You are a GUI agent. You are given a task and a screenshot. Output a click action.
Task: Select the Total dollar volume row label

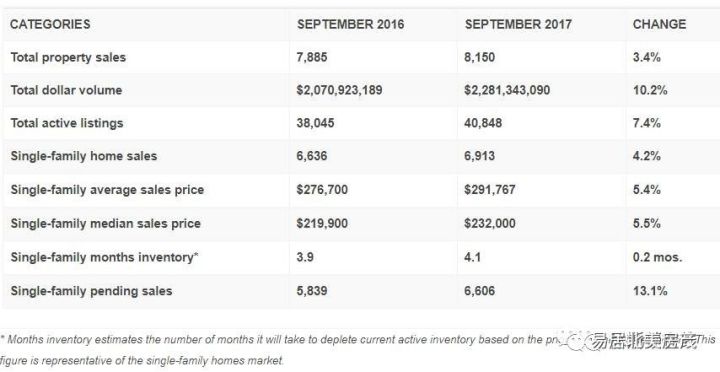[66, 90]
